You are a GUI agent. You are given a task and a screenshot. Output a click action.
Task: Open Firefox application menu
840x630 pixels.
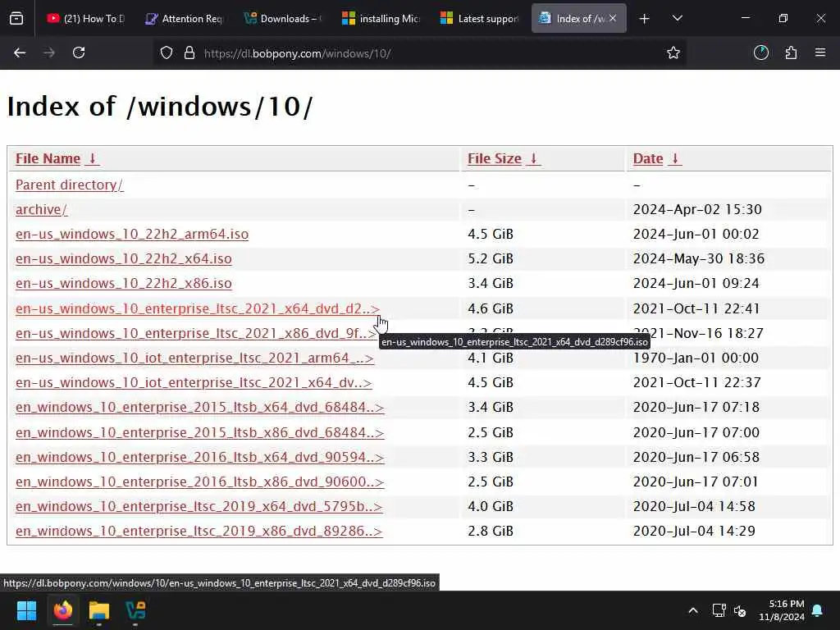pos(820,52)
